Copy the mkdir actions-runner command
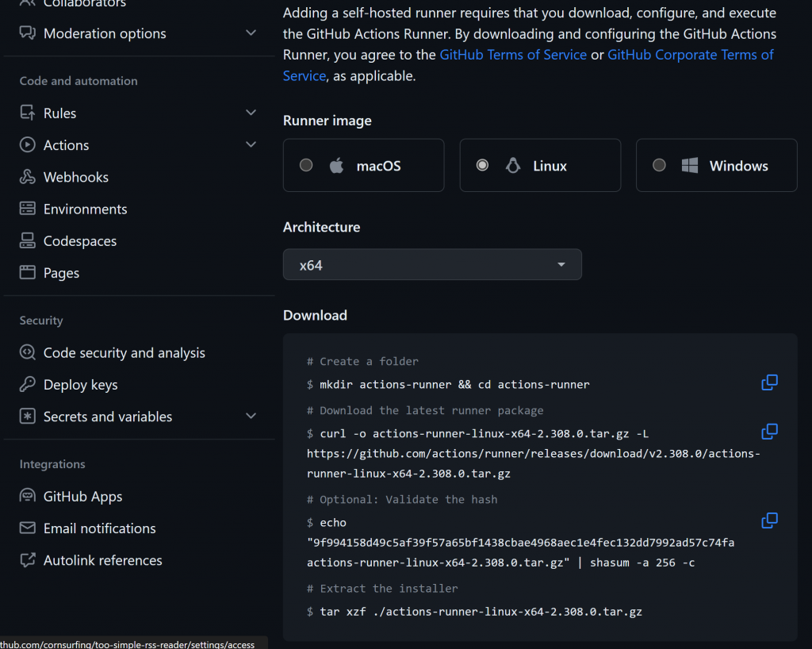This screenshot has height=649, width=812. (x=769, y=382)
